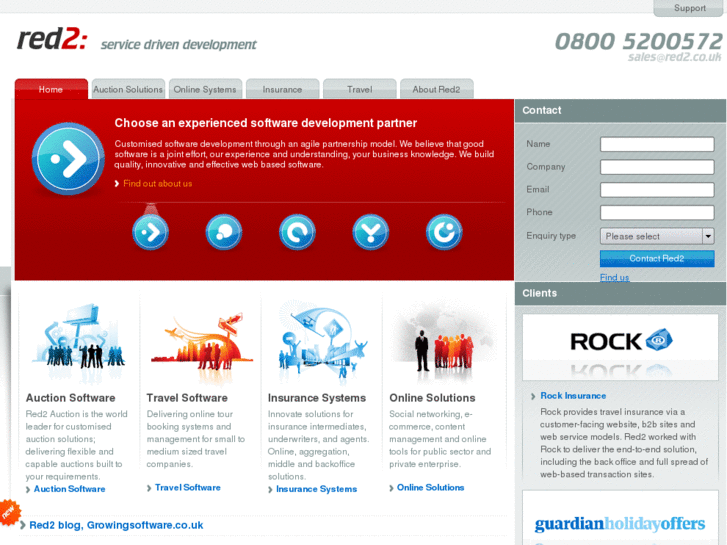Click the 'Travel Software' heading
This screenshot has height=545, width=727.
point(187,398)
